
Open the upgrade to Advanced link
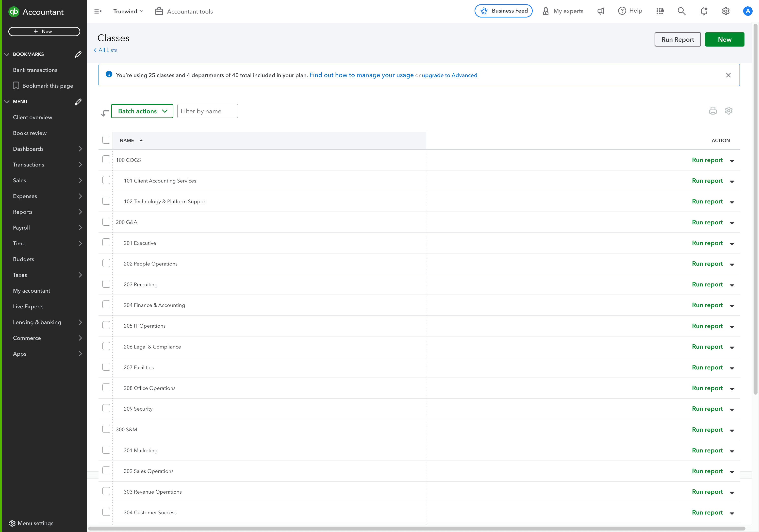tap(449, 75)
